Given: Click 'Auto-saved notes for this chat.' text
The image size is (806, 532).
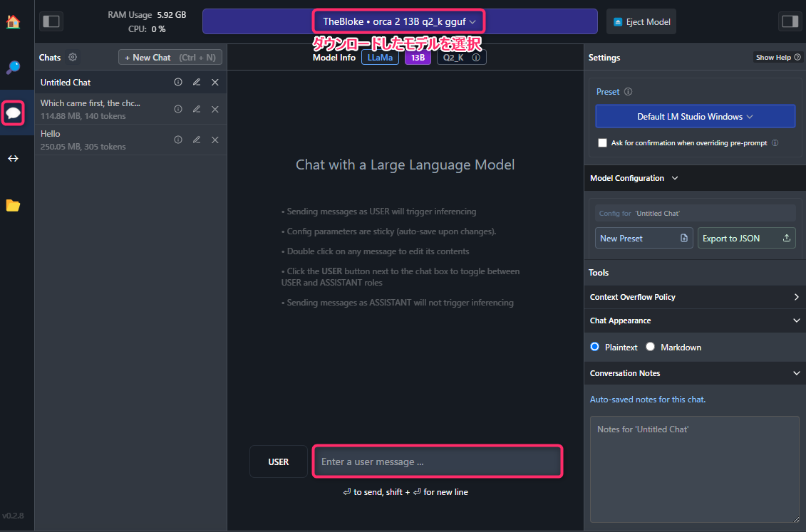Looking at the screenshot, I should [x=648, y=399].
